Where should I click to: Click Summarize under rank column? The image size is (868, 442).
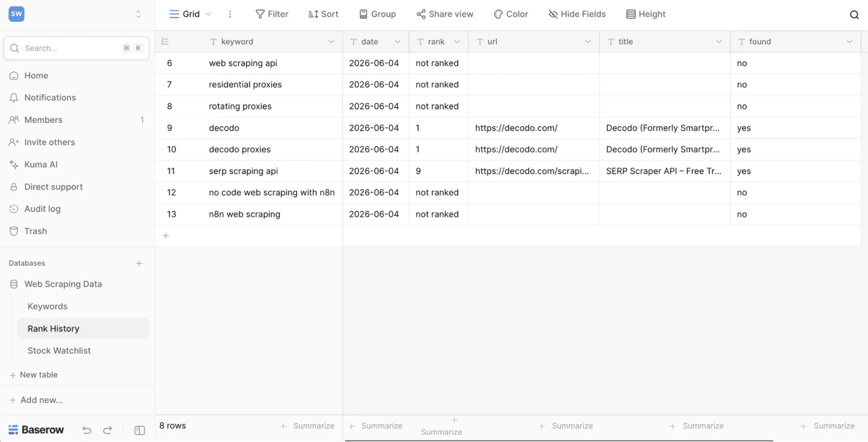tap(442, 427)
